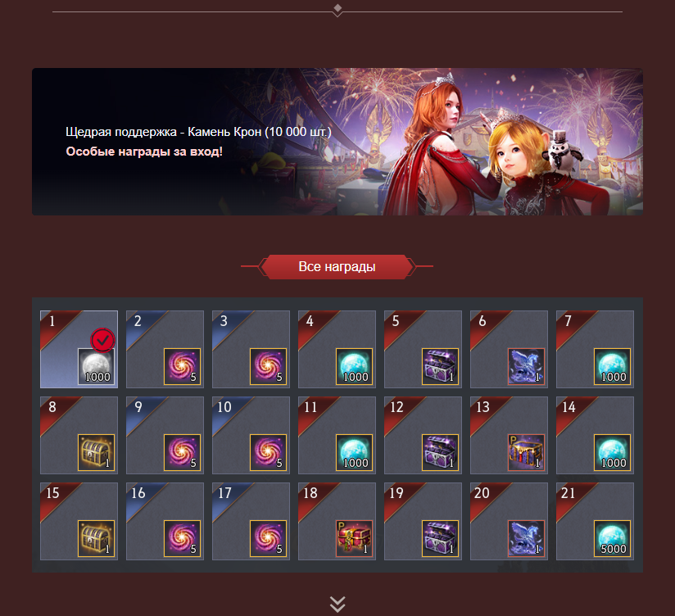
Task: Click the "Особые награды за вход!" text
Action: pyautogui.click(x=144, y=152)
